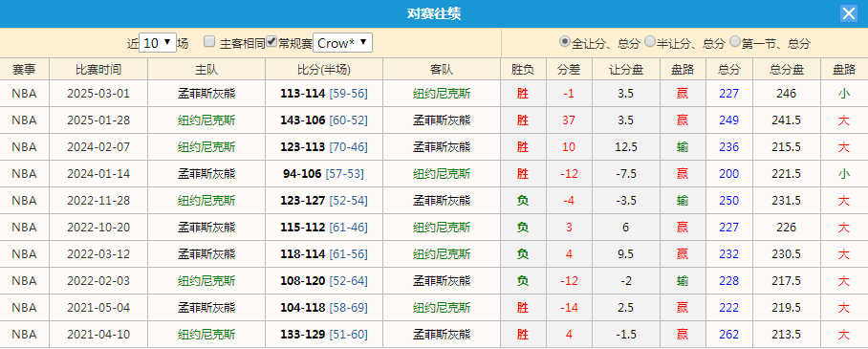Click the 比赛时间 column header
868x349 pixels.
click(x=98, y=69)
